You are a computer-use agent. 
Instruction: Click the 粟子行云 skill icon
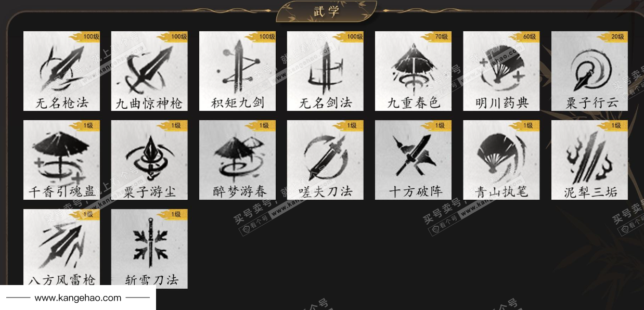589,71
